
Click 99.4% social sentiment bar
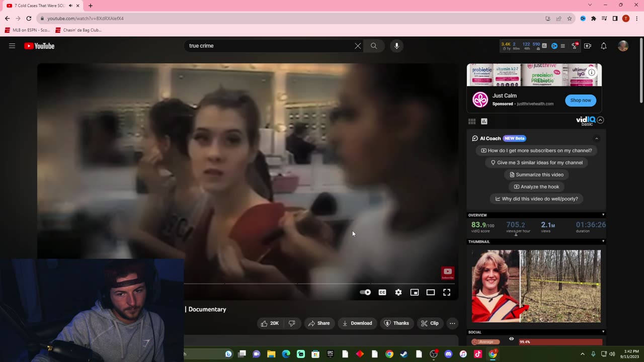pos(560,342)
